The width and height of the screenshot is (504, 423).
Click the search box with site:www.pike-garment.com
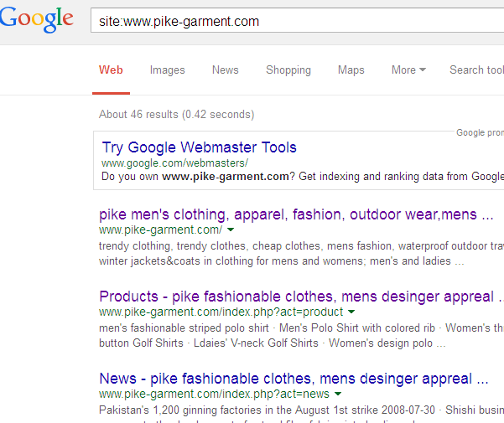[298, 21]
